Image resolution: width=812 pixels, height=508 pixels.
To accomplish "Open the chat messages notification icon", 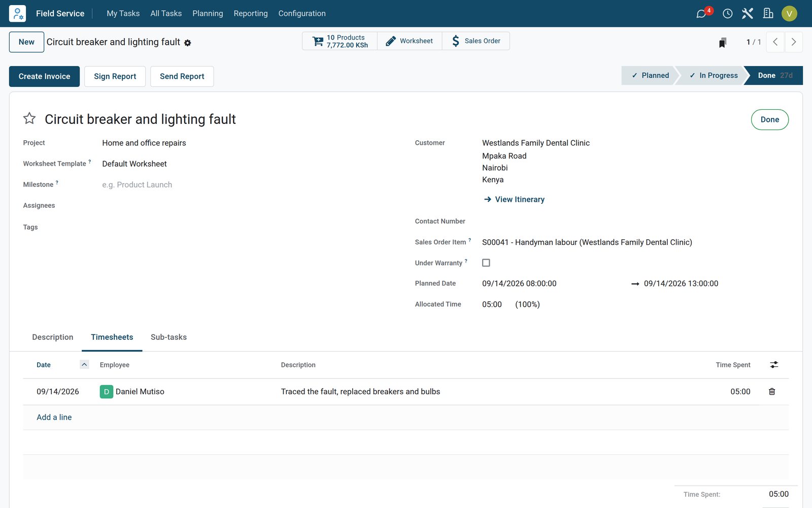I will (701, 14).
